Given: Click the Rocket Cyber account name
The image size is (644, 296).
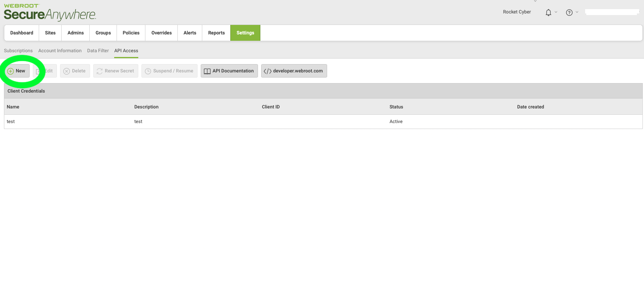Looking at the screenshot, I should pyautogui.click(x=517, y=12).
